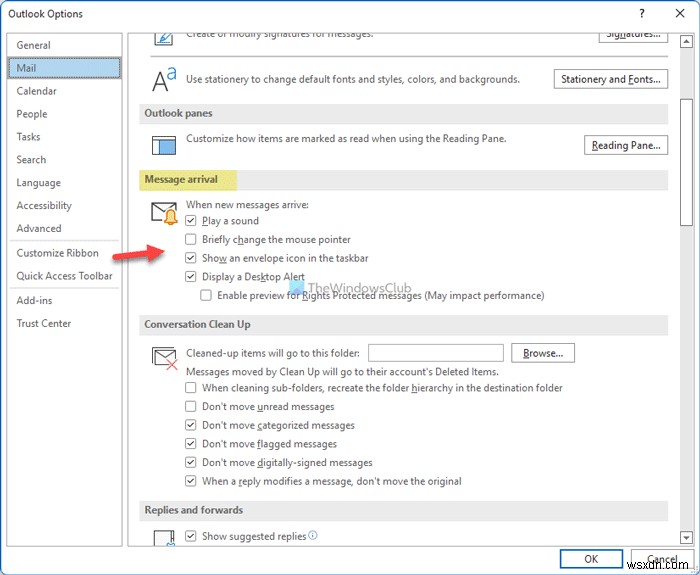Screen dimensions: 700x575
Task: Click Browse for clean-up folder
Action: point(542,353)
